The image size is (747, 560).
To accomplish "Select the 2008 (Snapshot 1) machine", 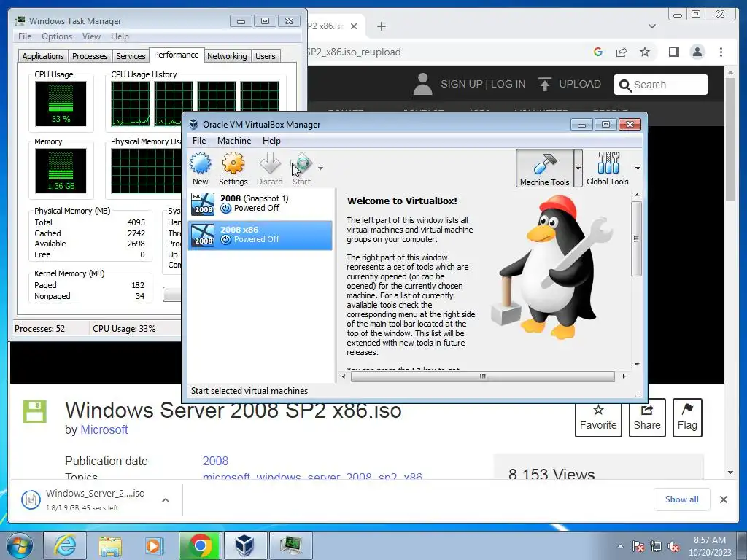I will [260, 203].
